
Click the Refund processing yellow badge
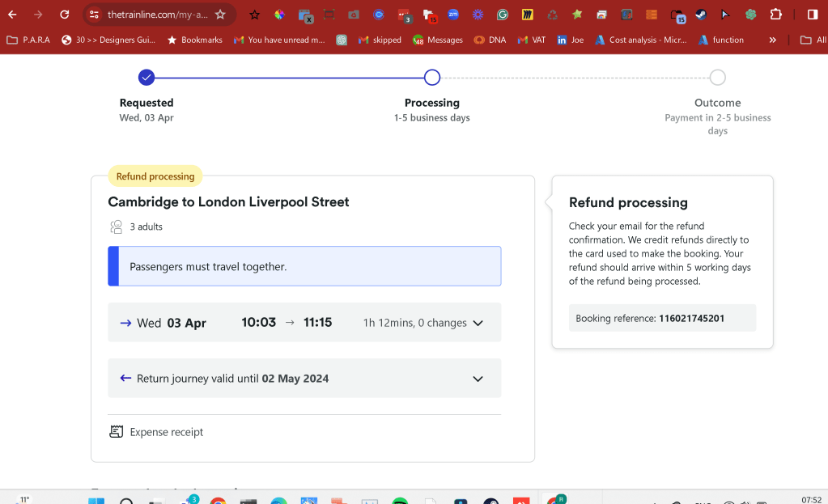155,176
